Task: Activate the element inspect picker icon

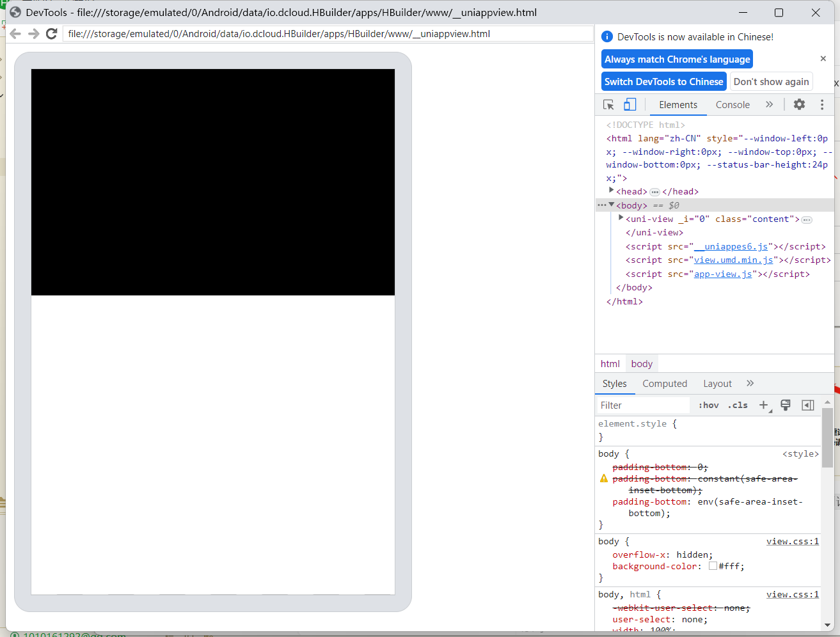Action: tap(608, 104)
